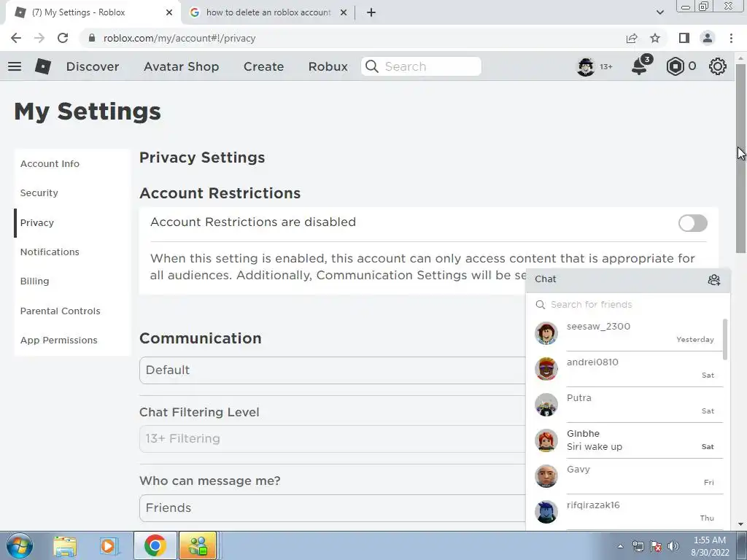Open File Explorer from the taskbar
Image resolution: width=747 pixels, height=560 pixels.
[65, 545]
